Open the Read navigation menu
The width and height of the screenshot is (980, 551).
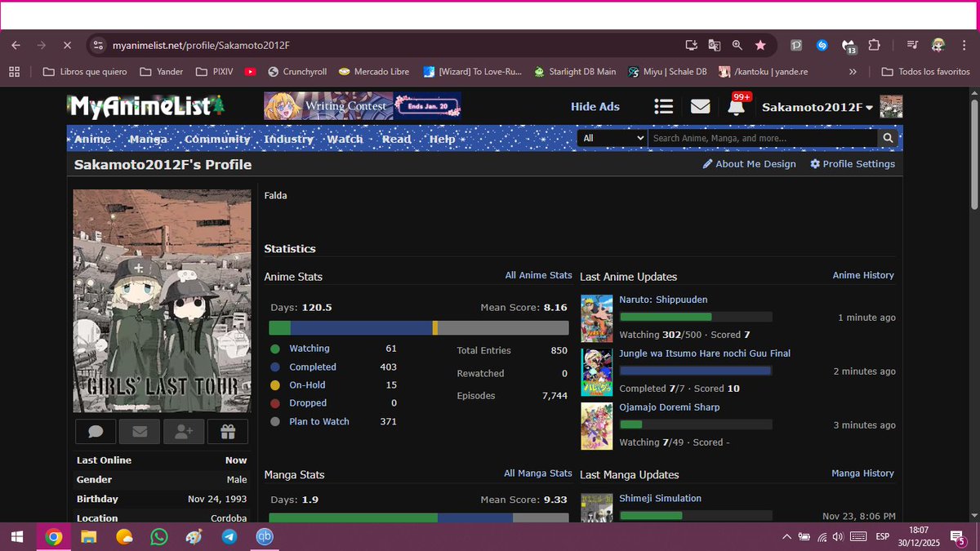(x=397, y=139)
